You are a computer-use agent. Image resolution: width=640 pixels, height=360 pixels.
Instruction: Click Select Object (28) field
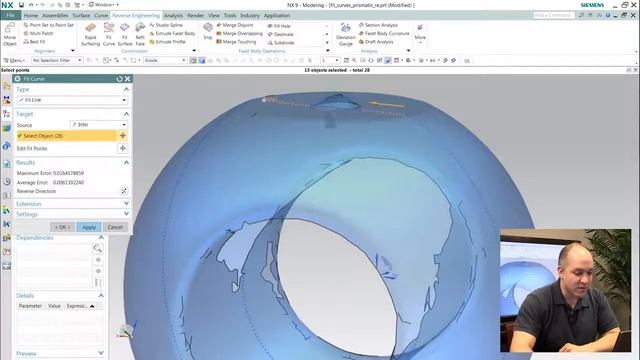point(66,136)
